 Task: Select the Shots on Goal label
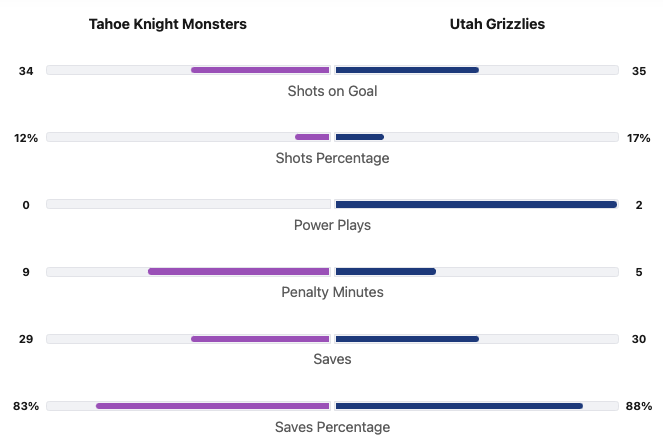tap(332, 91)
